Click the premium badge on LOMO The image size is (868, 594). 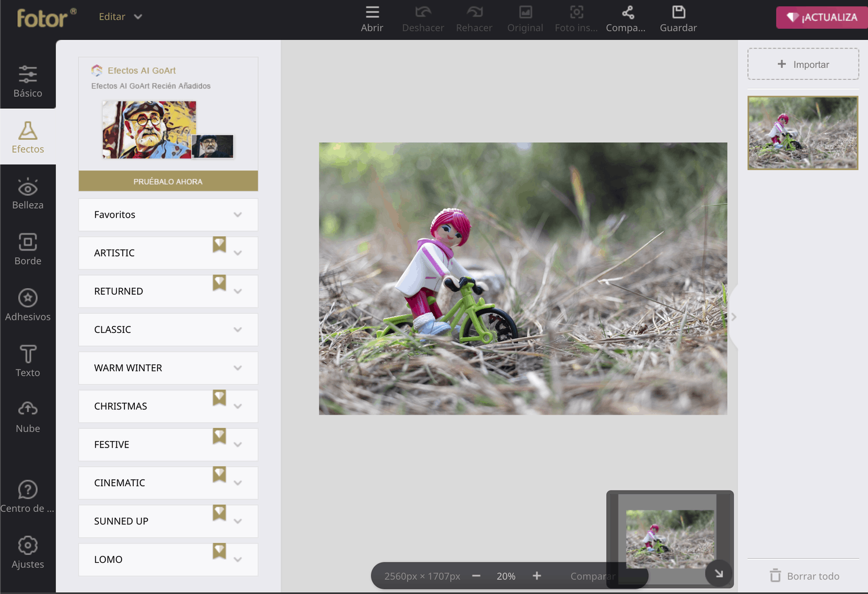[x=219, y=551]
